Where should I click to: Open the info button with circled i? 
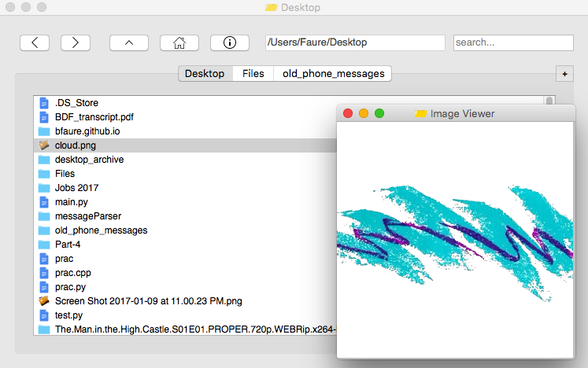[230, 42]
